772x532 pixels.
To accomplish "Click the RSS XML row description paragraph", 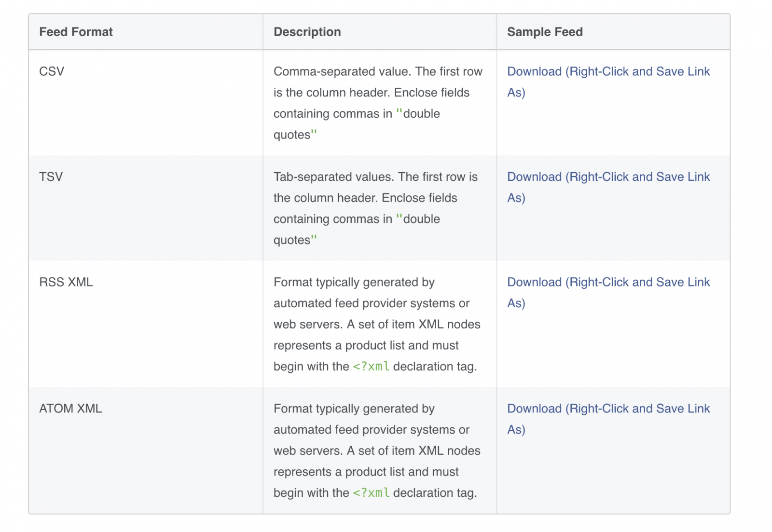I will [x=377, y=324].
